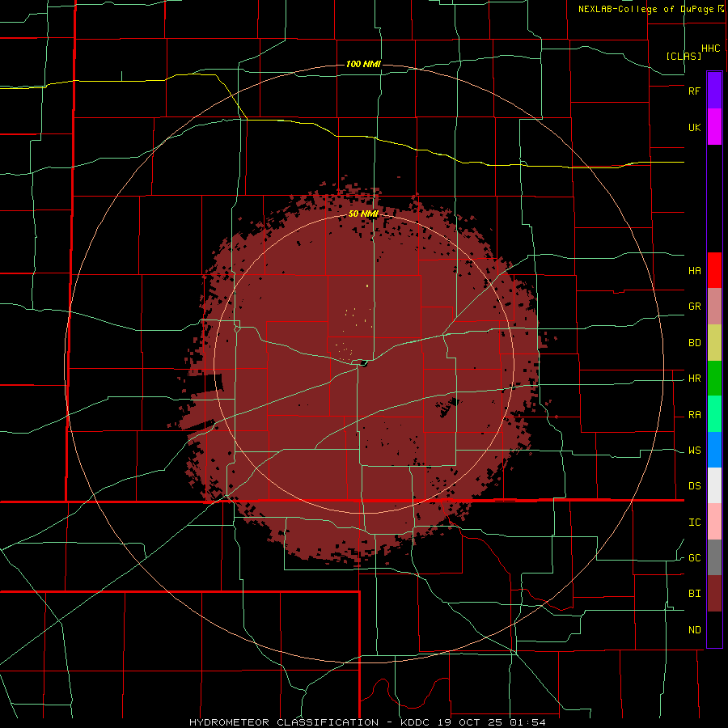Click the GR salmon legend swatch

[714, 307]
